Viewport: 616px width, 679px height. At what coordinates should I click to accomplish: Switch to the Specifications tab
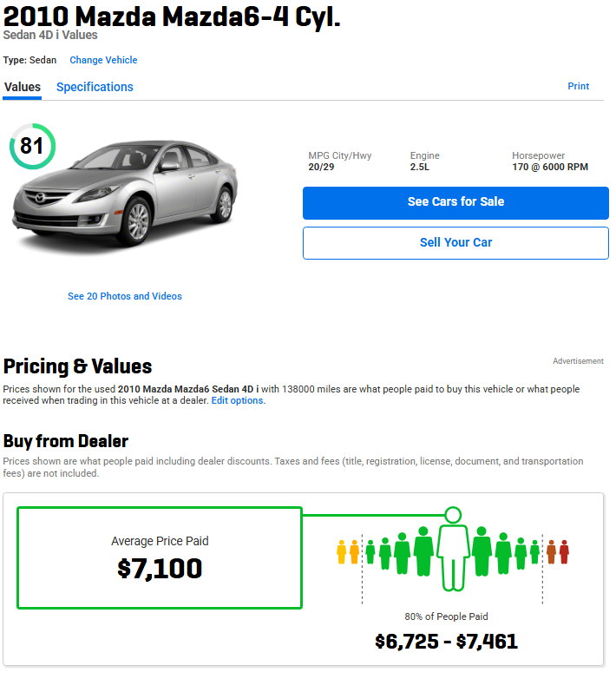(x=95, y=87)
